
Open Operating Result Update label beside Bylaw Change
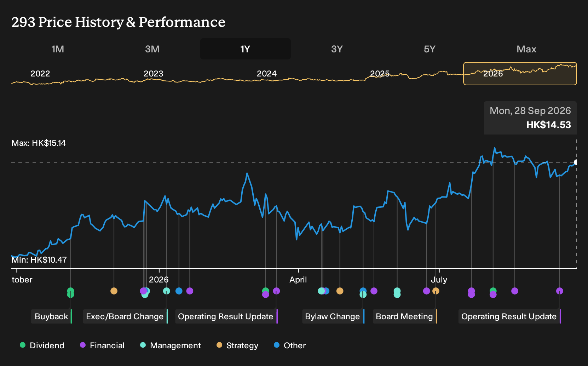226,316
